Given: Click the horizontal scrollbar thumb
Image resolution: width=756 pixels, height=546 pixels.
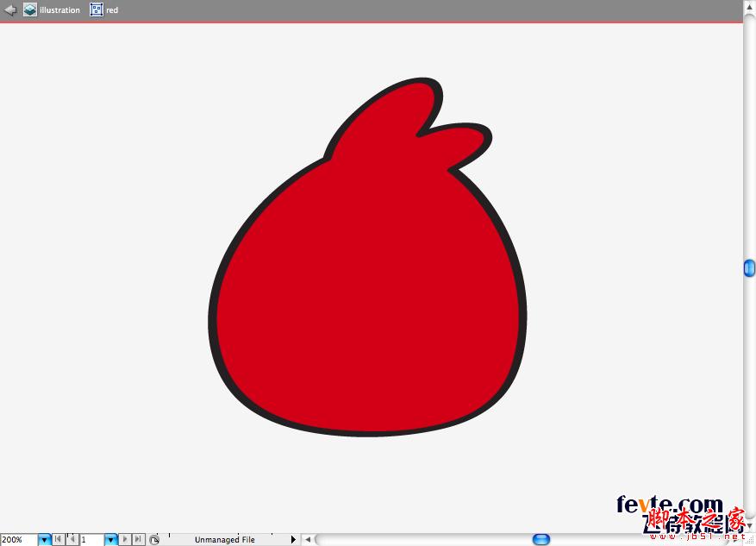Looking at the screenshot, I should 541,539.
